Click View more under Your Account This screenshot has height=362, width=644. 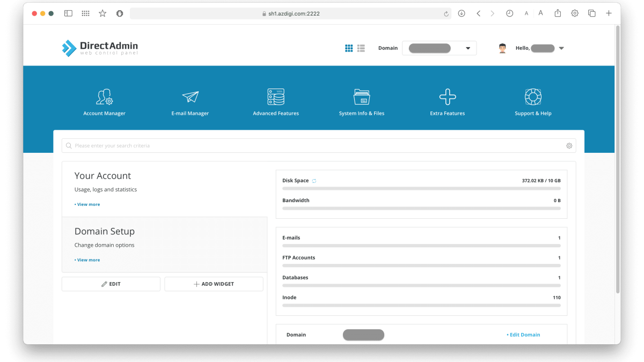tap(88, 204)
